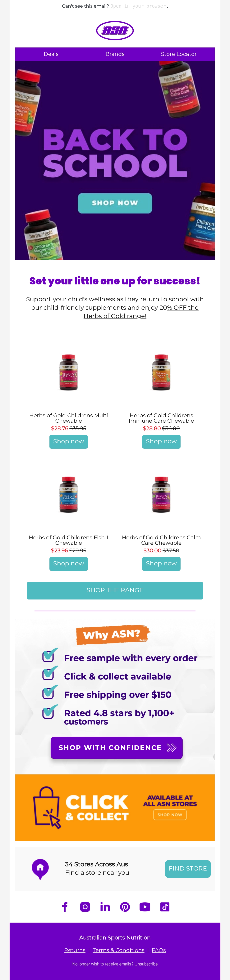Screen dimensions: 230x980
Task: Open the Pinterest social icon
Action: [125, 906]
